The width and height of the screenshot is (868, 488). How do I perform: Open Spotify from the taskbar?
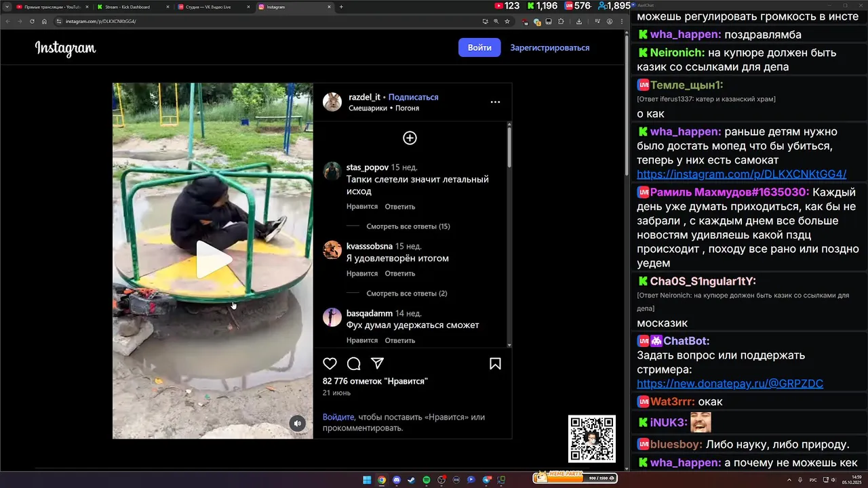(x=427, y=480)
